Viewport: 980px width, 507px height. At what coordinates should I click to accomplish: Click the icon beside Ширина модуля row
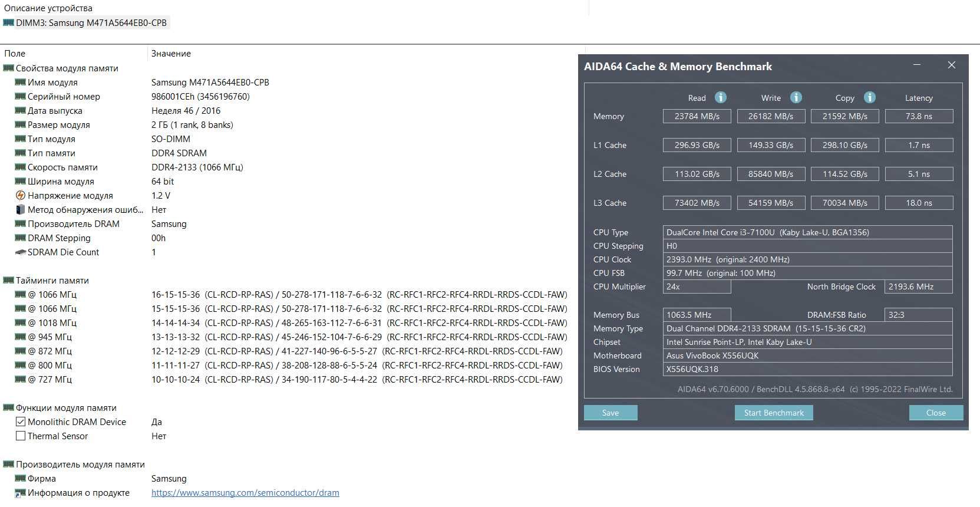click(20, 182)
